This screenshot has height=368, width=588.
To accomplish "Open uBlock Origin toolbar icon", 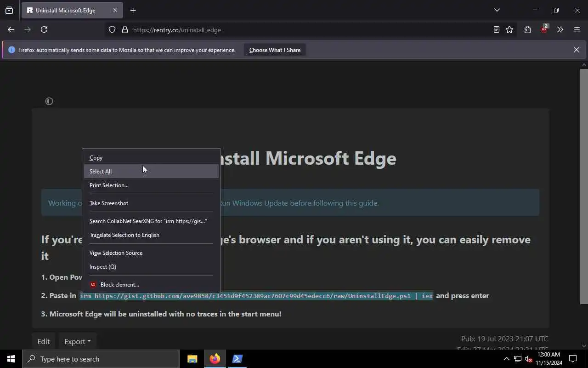I will [544, 29].
